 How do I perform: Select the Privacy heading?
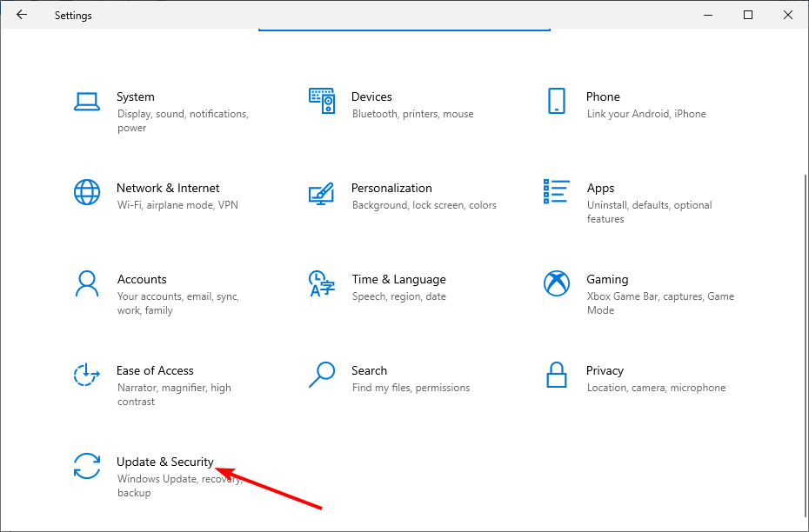(605, 370)
